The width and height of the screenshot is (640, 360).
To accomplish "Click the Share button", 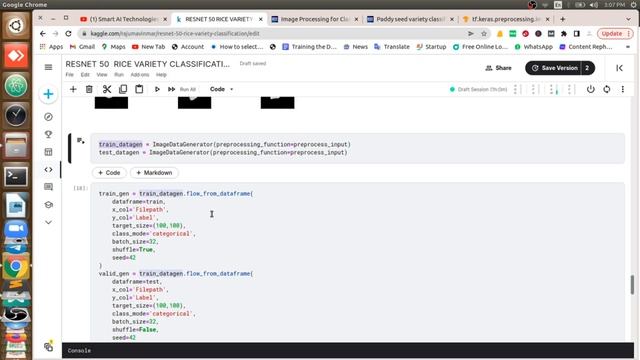I will [x=498, y=68].
